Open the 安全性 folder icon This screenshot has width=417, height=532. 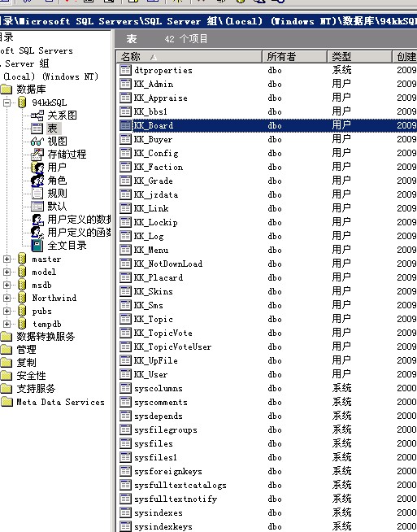tap(7, 376)
